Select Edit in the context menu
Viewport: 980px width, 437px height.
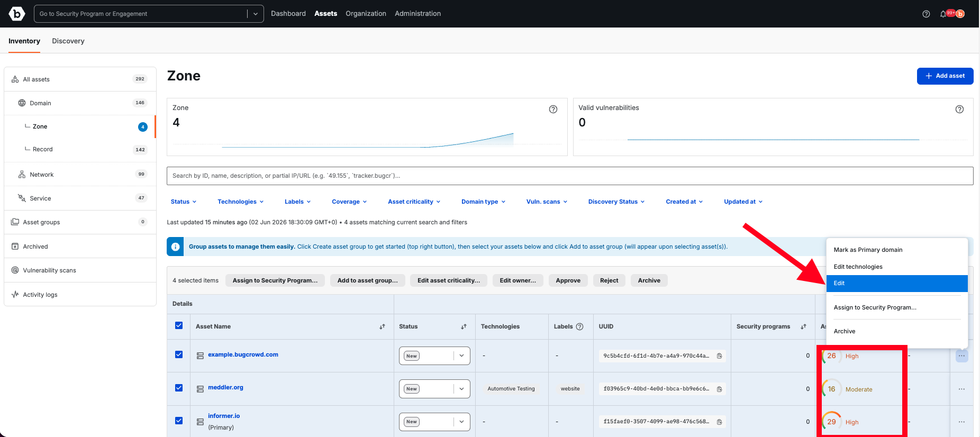897,283
